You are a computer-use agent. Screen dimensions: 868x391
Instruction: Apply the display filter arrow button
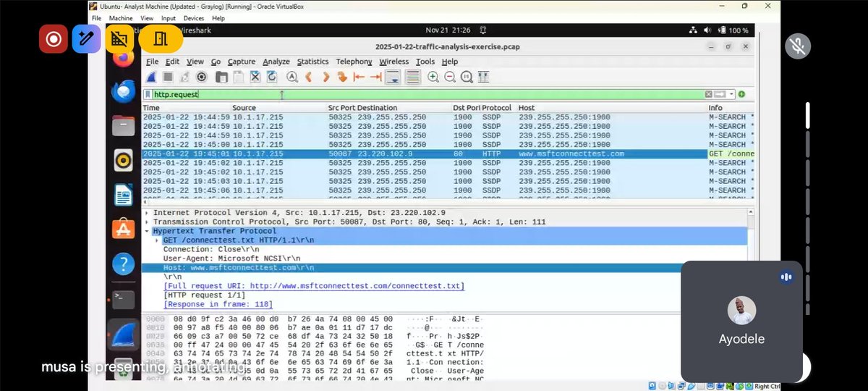pyautogui.click(x=720, y=94)
